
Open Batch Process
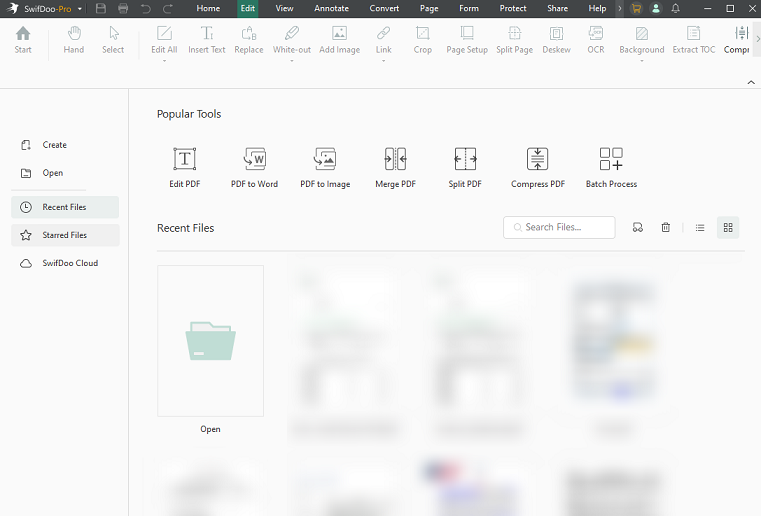pyautogui.click(x=611, y=167)
